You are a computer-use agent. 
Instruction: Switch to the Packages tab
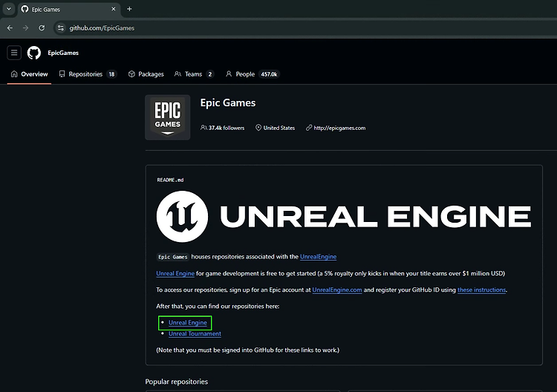point(146,73)
